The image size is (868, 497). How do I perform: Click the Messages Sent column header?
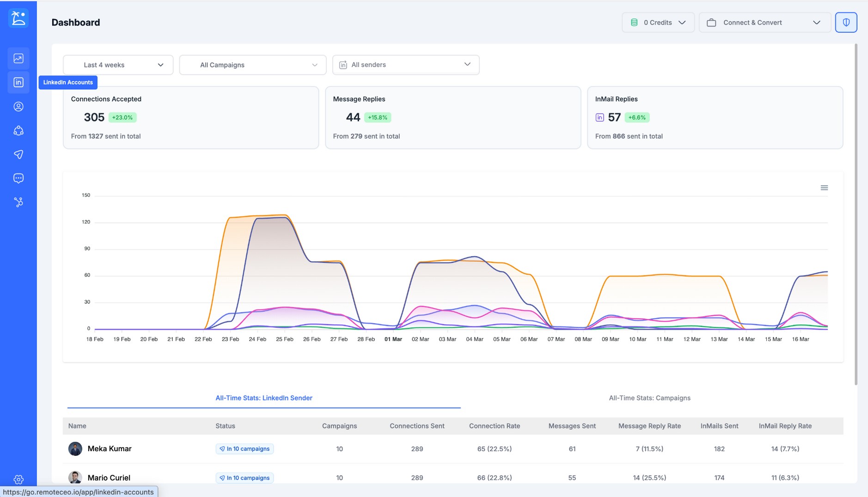(x=572, y=426)
